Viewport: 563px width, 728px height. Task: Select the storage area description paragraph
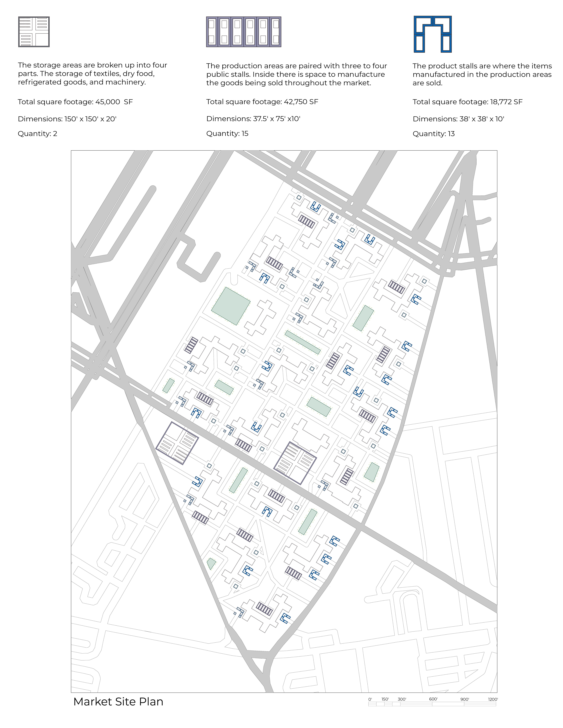(92, 74)
